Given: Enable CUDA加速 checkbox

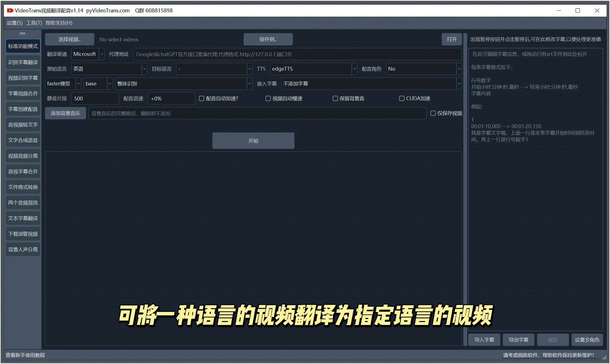Looking at the screenshot, I should click(x=401, y=98).
